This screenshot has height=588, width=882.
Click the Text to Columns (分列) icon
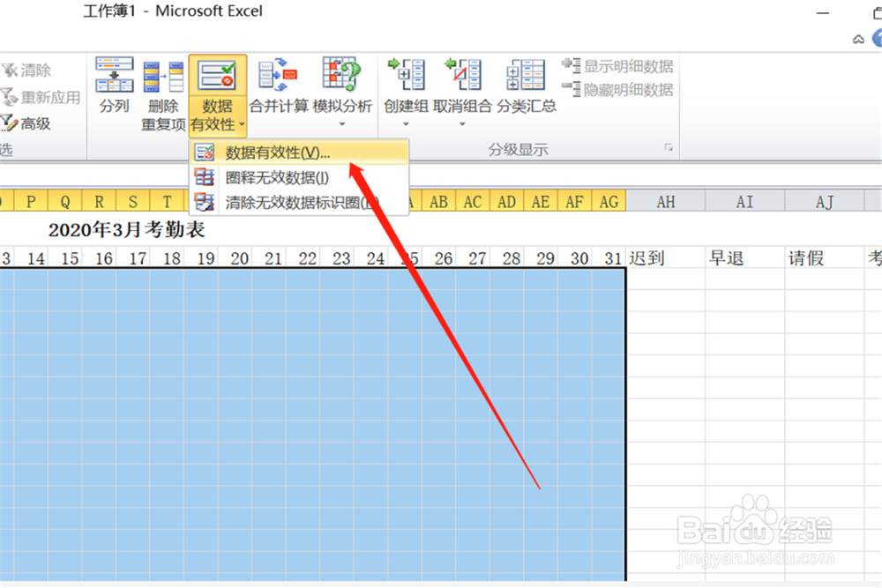[114, 75]
